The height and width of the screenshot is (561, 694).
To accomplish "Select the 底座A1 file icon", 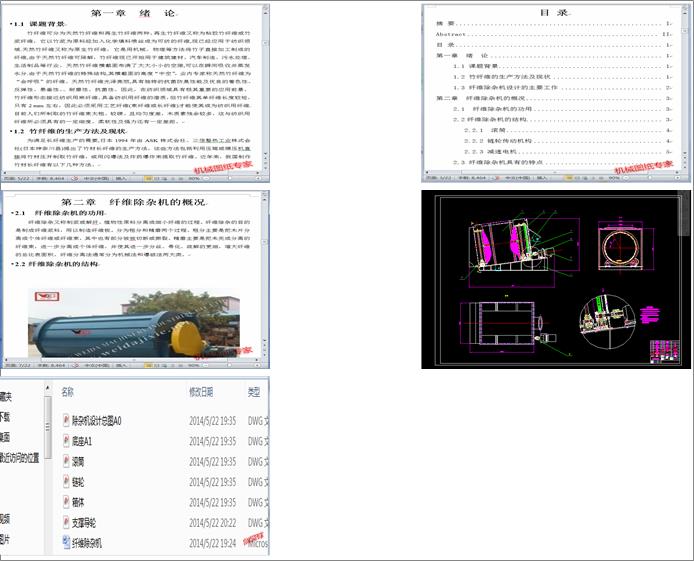I will (66, 441).
